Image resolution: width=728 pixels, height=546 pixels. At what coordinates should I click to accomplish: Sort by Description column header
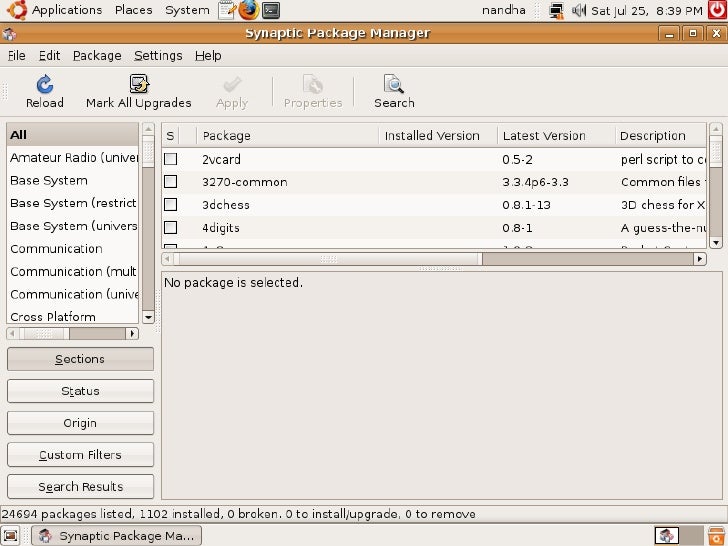tap(661, 136)
